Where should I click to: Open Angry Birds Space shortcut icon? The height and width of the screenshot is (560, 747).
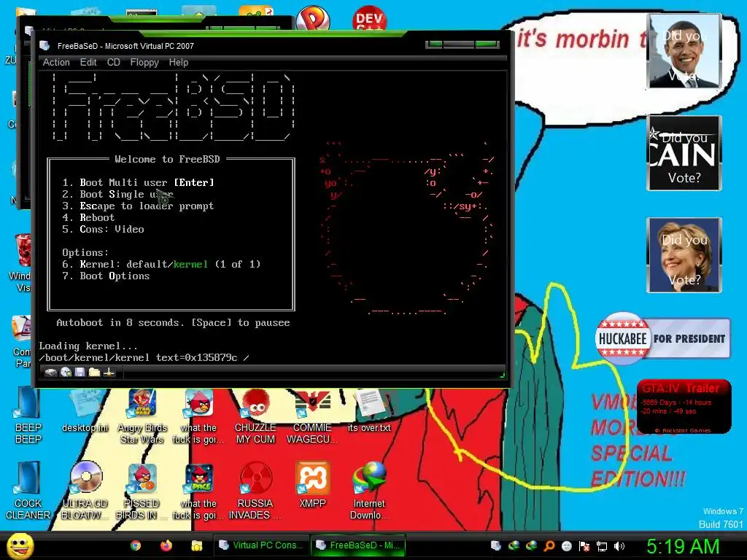click(198, 491)
